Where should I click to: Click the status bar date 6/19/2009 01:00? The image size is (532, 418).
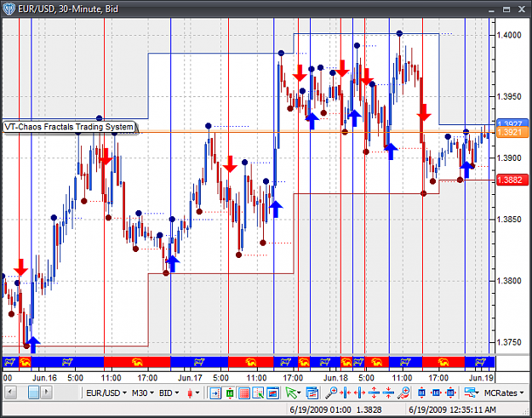[320, 409]
